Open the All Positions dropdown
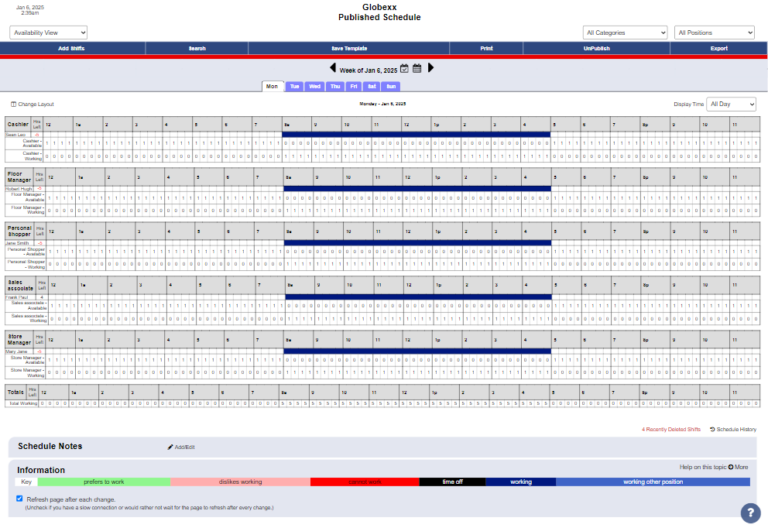 click(x=714, y=33)
